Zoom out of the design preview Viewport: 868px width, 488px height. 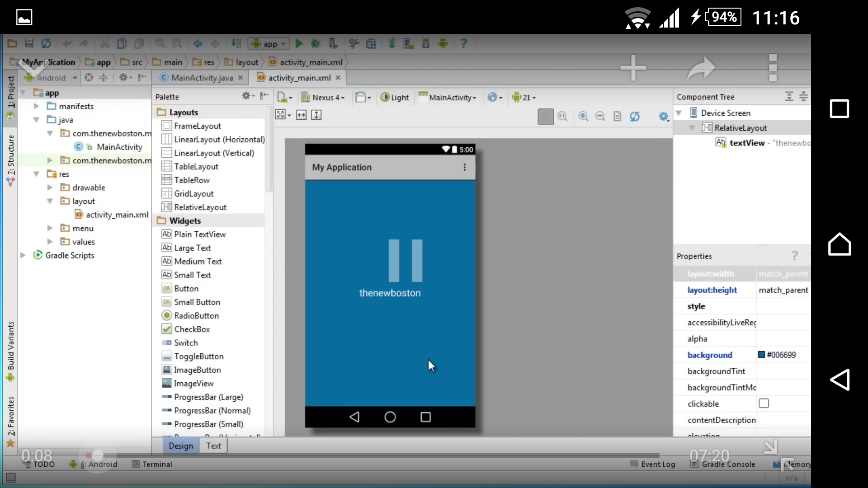(x=600, y=116)
